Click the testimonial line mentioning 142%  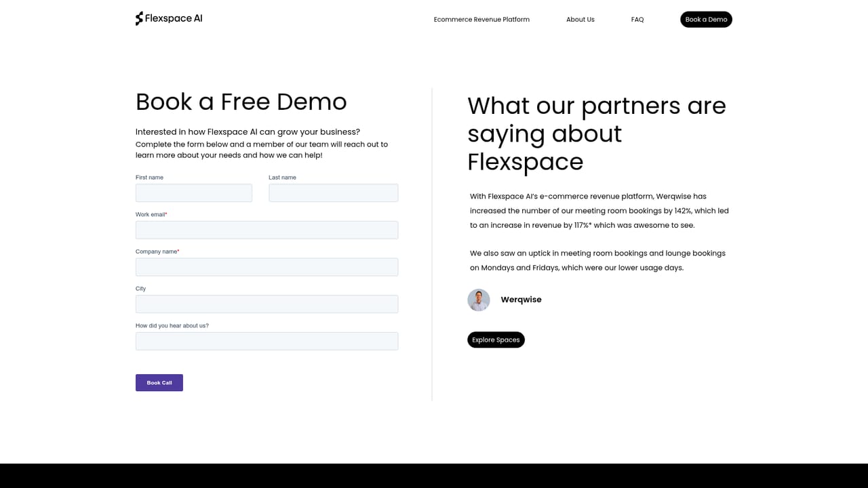[x=599, y=211]
